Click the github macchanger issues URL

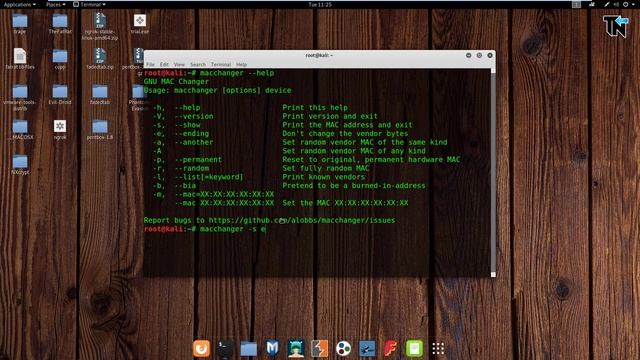point(302,220)
